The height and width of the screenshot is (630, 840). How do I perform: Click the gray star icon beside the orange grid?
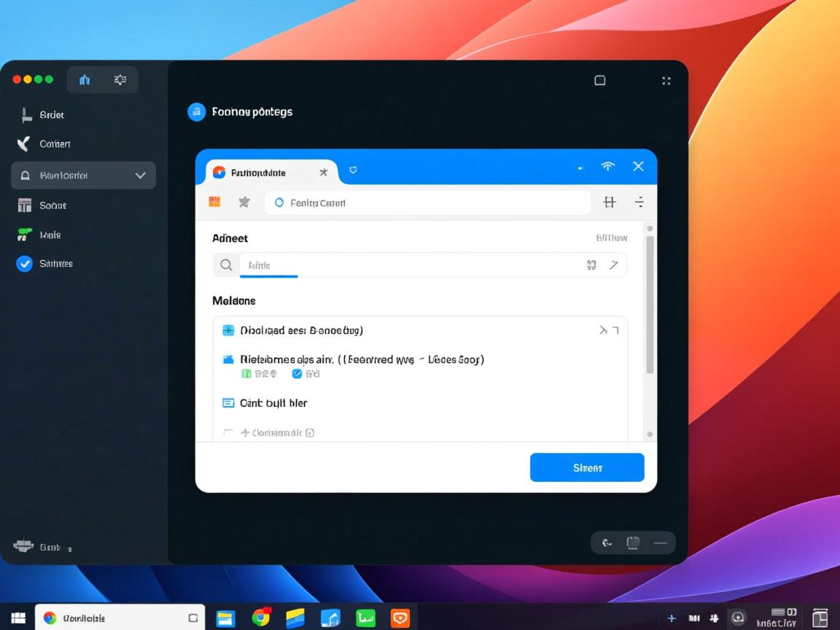click(245, 202)
